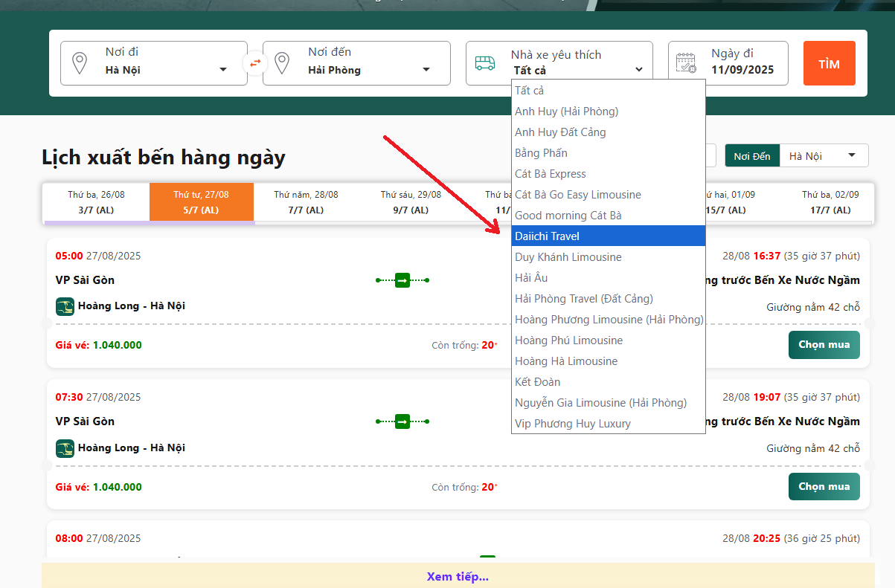
Task: Click the swap origin and destination arrows icon
Action: (x=255, y=63)
